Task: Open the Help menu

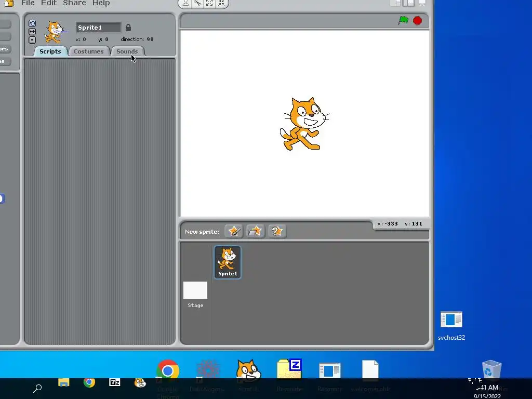Action: pos(101,3)
